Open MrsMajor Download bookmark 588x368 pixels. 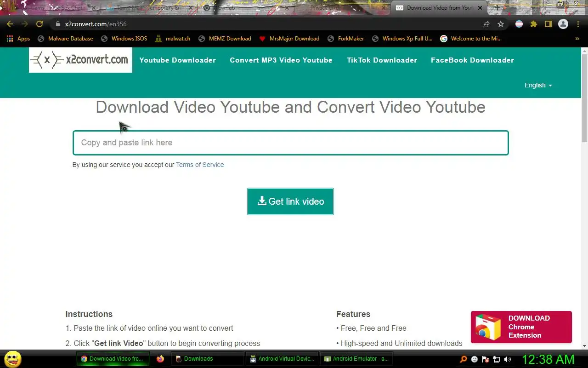[x=289, y=39]
